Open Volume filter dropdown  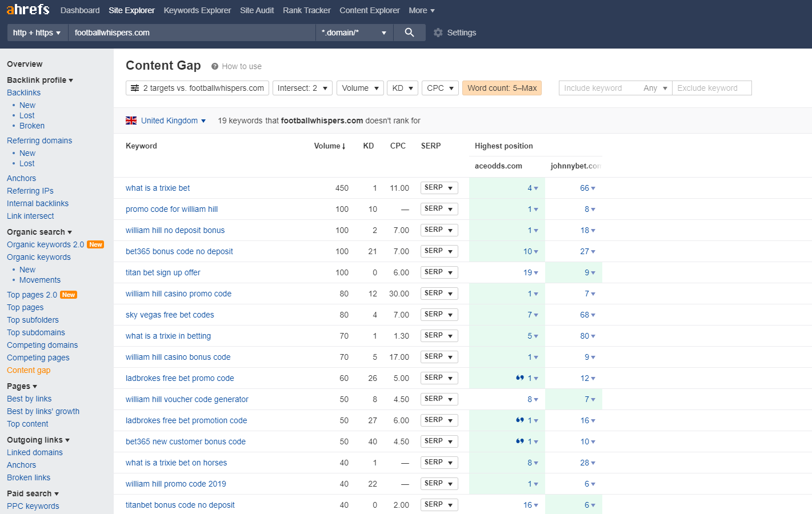[x=360, y=88]
